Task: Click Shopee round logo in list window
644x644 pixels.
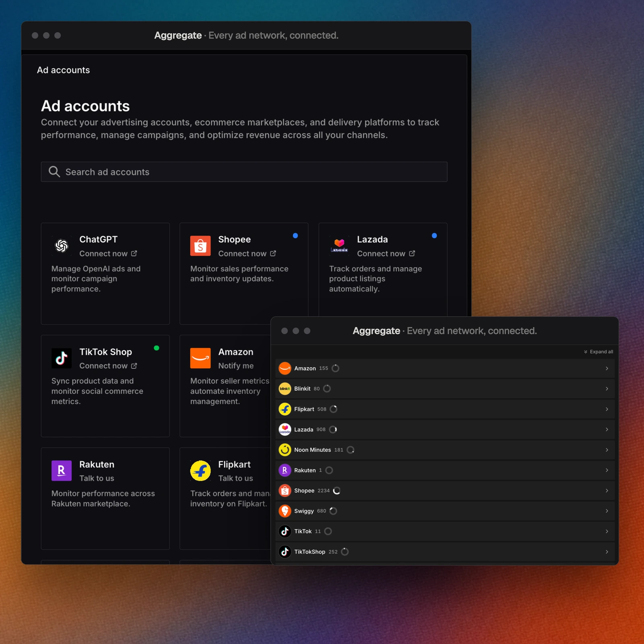Action: pyautogui.click(x=285, y=491)
